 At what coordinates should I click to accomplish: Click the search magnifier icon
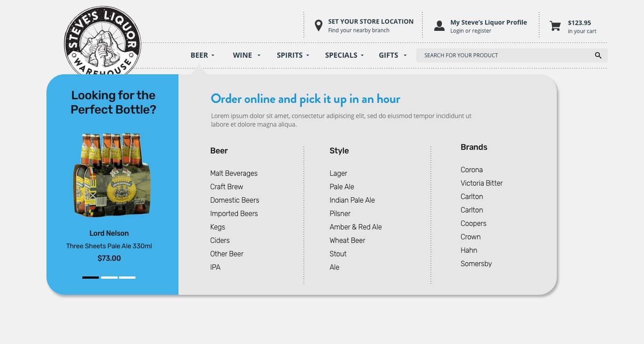[598, 55]
